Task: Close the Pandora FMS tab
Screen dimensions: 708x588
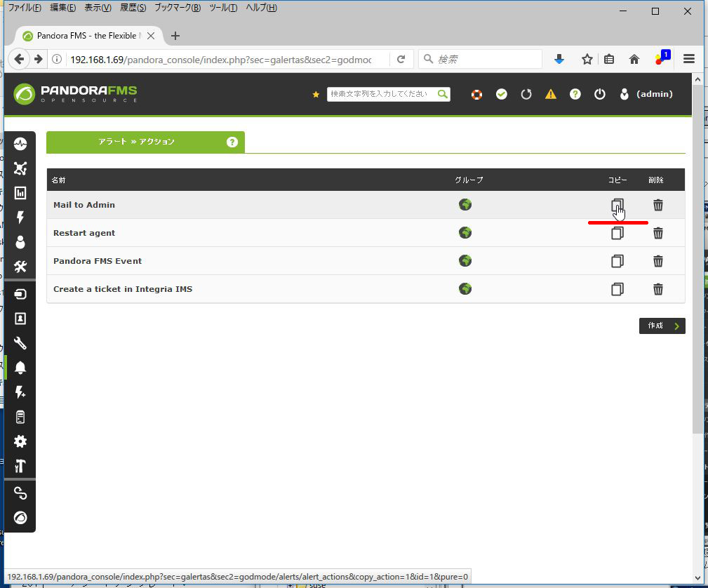Action: point(151,36)
